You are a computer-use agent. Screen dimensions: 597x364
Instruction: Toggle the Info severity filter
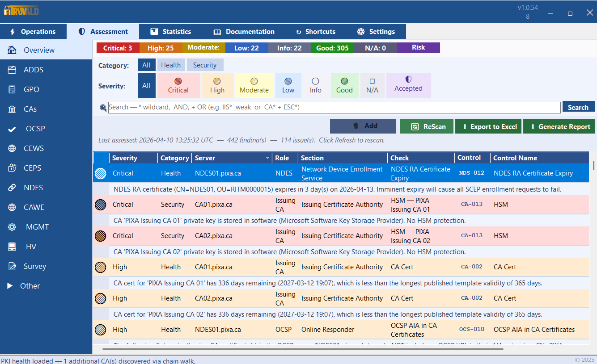click(x=316, y=85)
